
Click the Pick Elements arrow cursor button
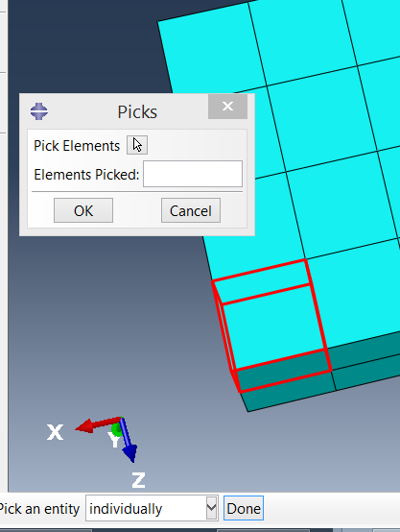(137, 145)
